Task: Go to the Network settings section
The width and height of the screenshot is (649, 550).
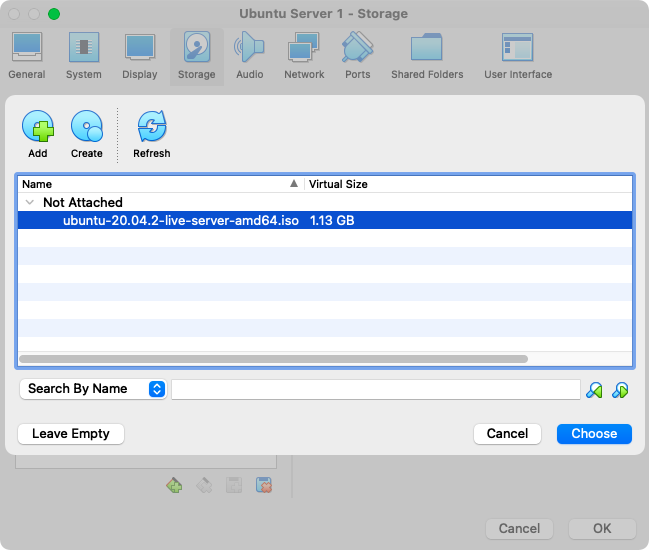Action: [x=303, y=55]
